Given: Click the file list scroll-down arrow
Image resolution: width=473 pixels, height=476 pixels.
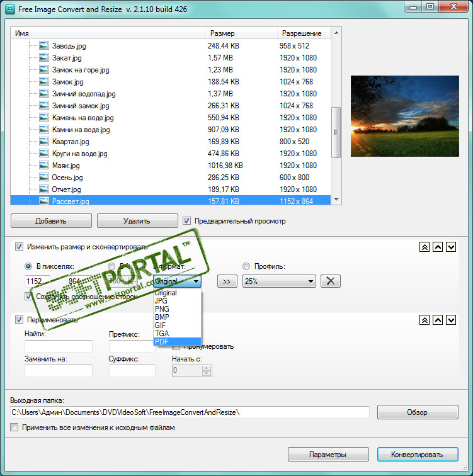Looking at the screenshot, I should pos(336,200).
